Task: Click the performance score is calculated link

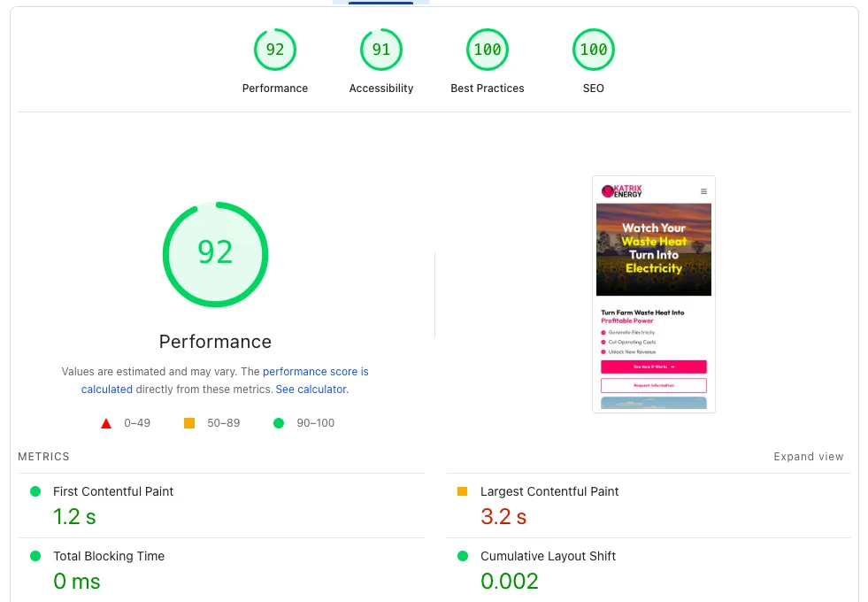Action: point(316,371)
